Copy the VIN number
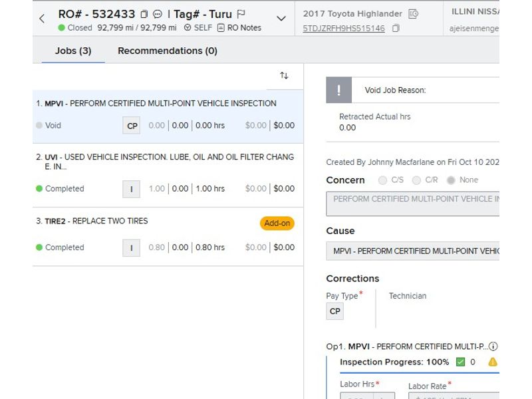This screenshot has width=532, height=399. coord(396,29)
